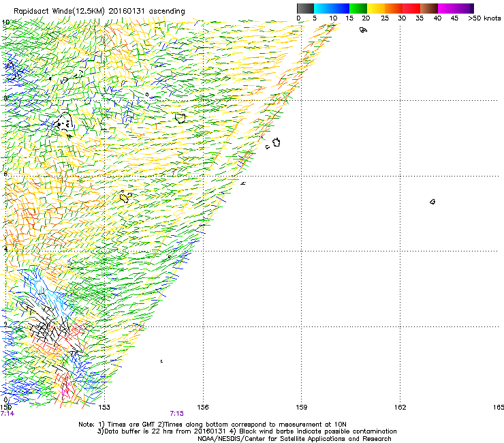
Task: Click the island outline near 155 longitude, 7.5 latitude
Action: pyautogui.click(x=180, y=119)
